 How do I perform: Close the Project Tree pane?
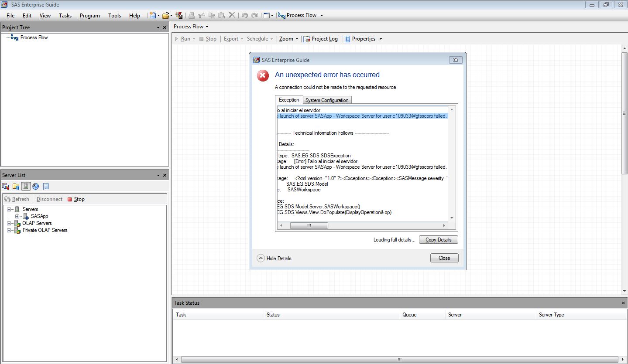coord(165,27)
